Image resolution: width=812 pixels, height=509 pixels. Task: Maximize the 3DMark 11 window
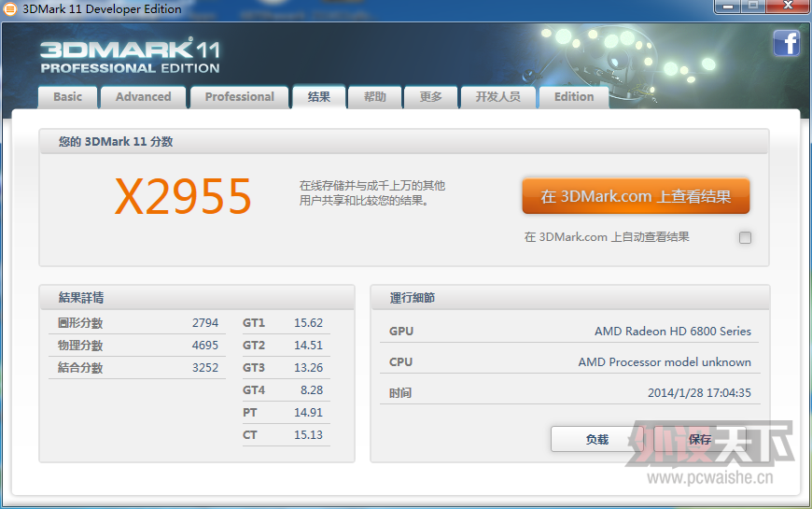(753, 7)
